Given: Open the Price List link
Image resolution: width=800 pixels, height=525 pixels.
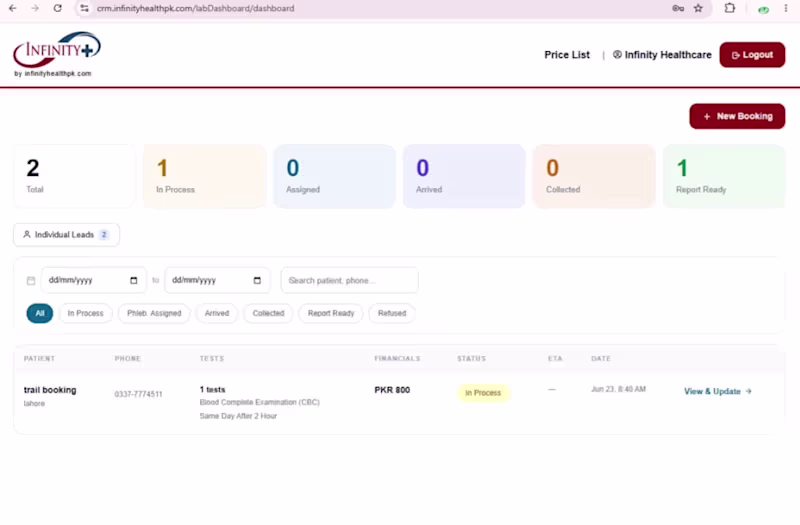Looking at the screenshot, I should [567, 55].
